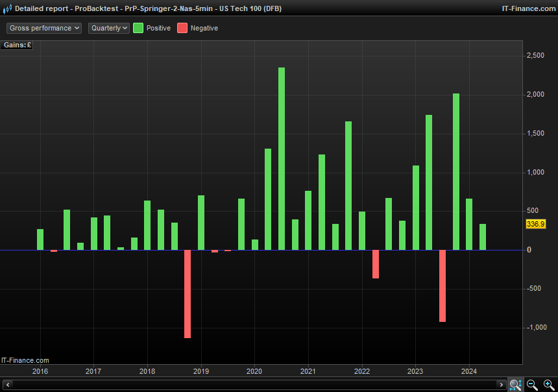This screenshot has width=558, height=392.
Task: Click the auto-fit zoom magnifier icon
Action: tap(515, 385)
